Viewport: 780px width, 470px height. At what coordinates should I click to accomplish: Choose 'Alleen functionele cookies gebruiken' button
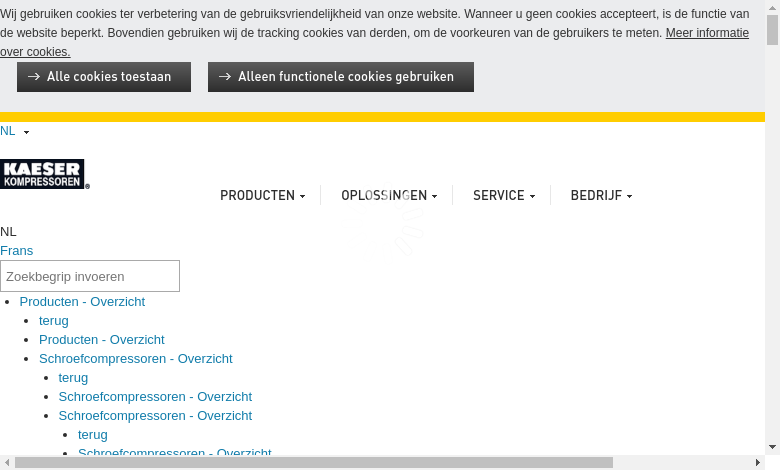click(341, 77)
